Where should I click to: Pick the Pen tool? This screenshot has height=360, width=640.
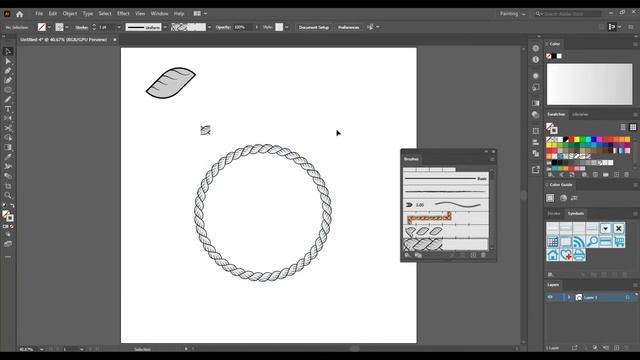coord(8,71)
